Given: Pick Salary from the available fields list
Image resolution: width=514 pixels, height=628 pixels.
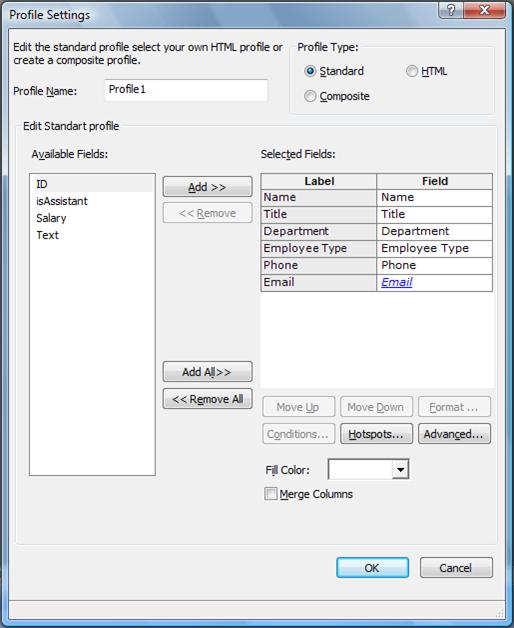Looking at the screenshot, I should coord(93,218).
